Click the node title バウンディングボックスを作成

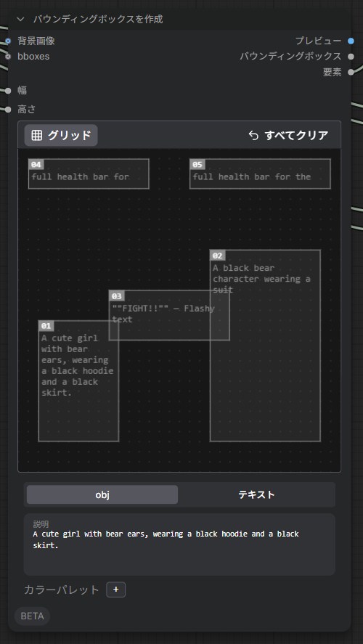click(98, 19)
